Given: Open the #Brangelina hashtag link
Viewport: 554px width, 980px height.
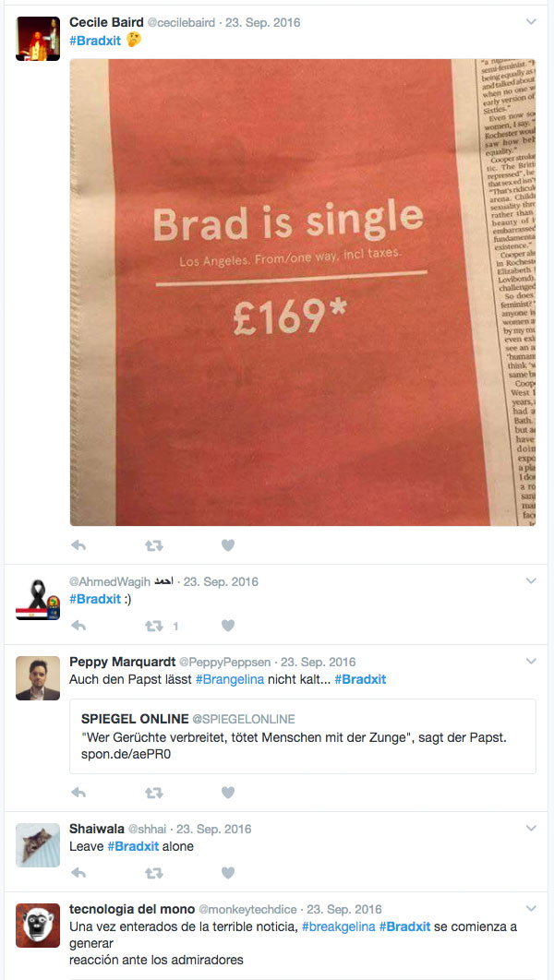Looking at the screenshot, I should pyautogui.click(x=230, y=679).
